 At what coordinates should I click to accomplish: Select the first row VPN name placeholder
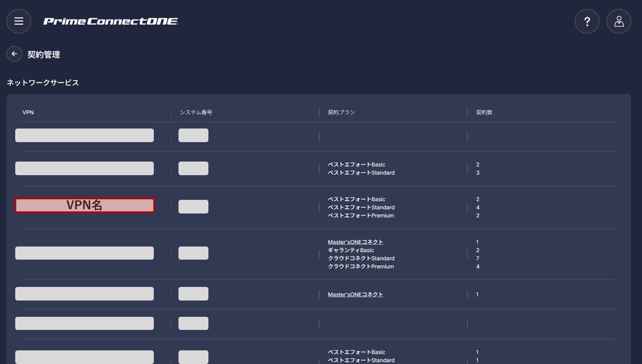pos(85,135)
